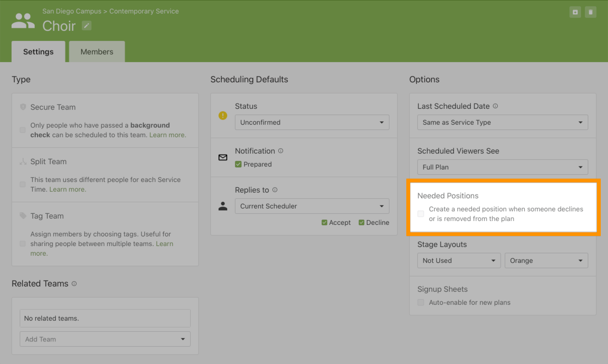Open the Status dropdown showing Unconfirmed
Image resolution: width=608 pixels, height=364 pixels.
tap(312, 122)
